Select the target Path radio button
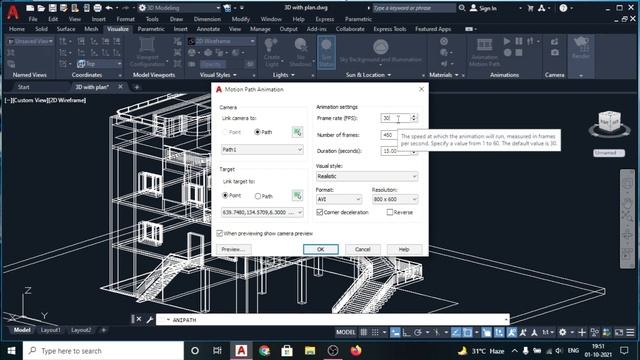This screenshot has height=360, width=640. 258,196
